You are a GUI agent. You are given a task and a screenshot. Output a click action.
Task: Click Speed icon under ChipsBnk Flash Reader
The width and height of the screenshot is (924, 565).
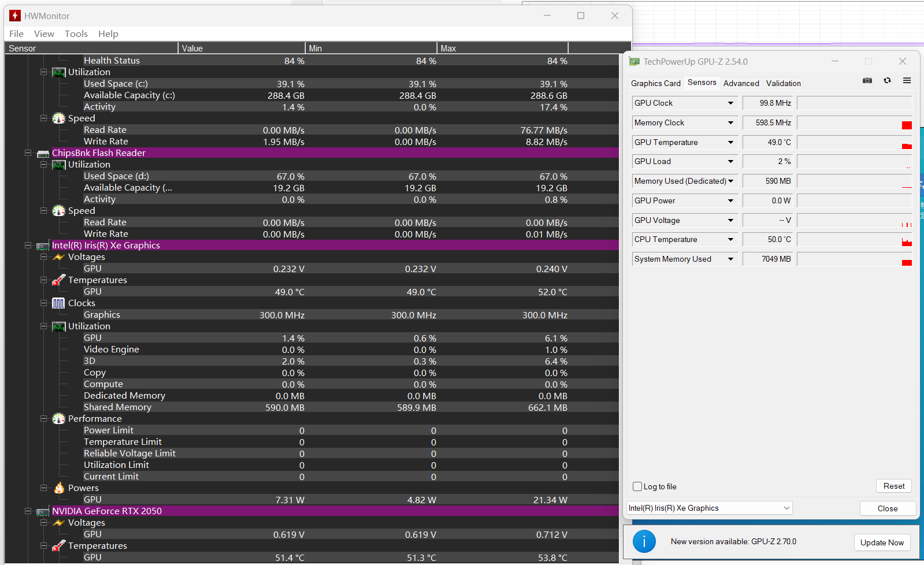coord(58,211)
